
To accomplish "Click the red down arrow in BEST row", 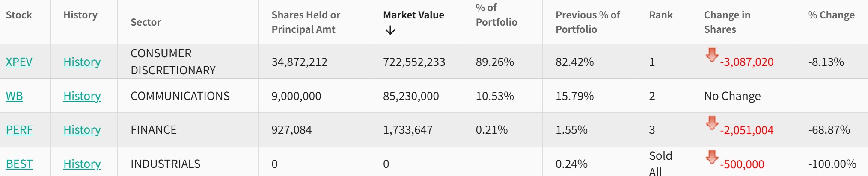I will click(712, 157).
